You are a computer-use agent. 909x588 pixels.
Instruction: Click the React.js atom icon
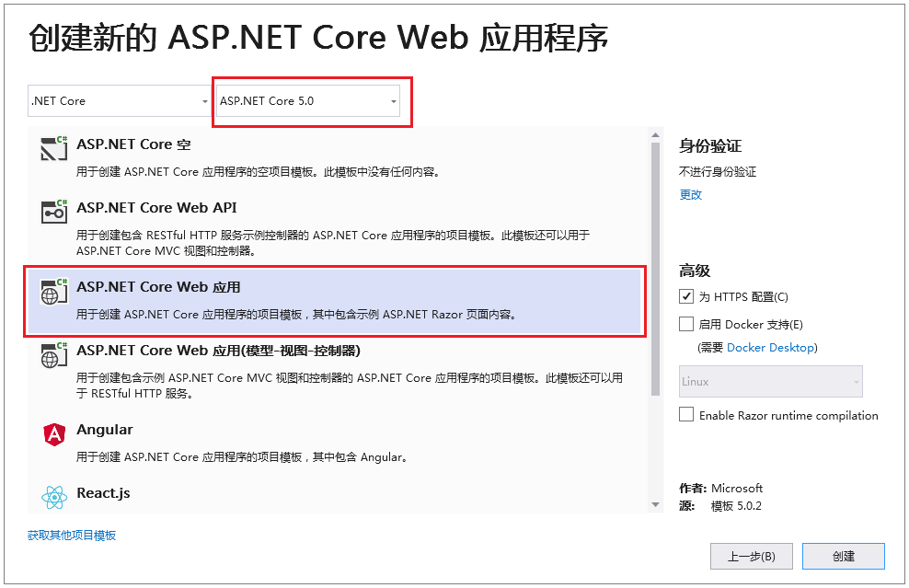[x=54, y=498]
